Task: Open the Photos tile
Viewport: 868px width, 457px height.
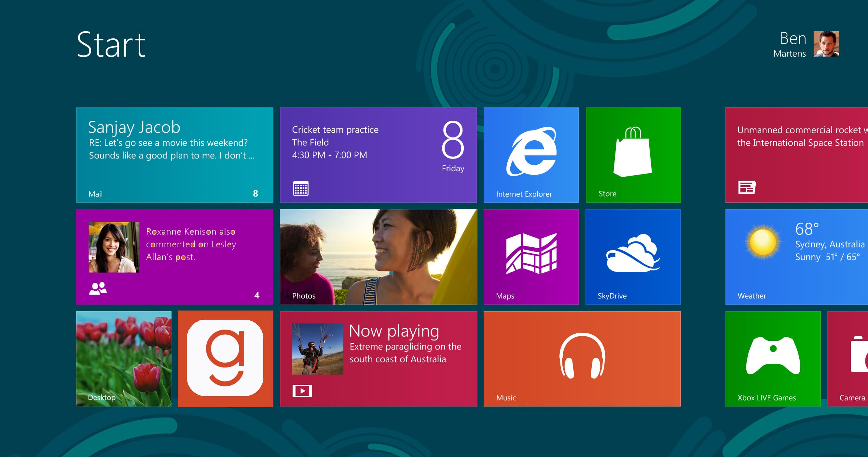Action: (x=379, y=257)
